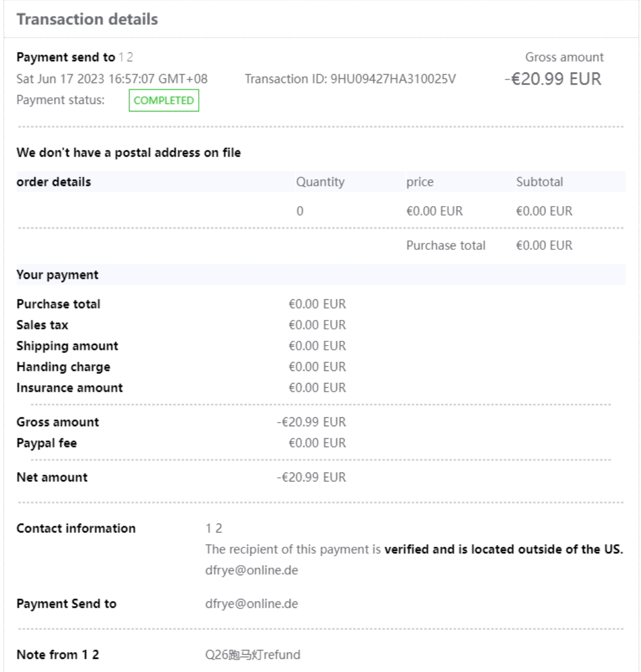Screen dimensions: 641x672
Task: Click the green COMPLETED payment status badge
Action: tap(164, 100)
